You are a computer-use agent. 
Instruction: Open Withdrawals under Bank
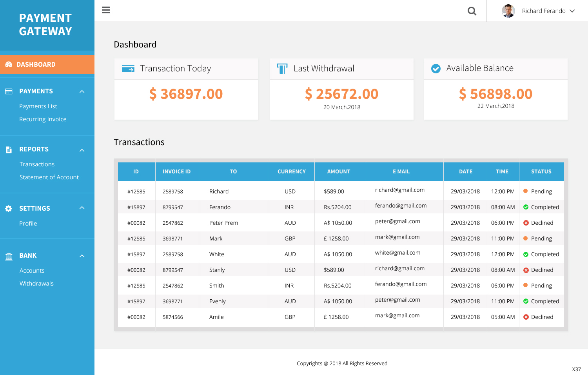click(x=36, y=284)
